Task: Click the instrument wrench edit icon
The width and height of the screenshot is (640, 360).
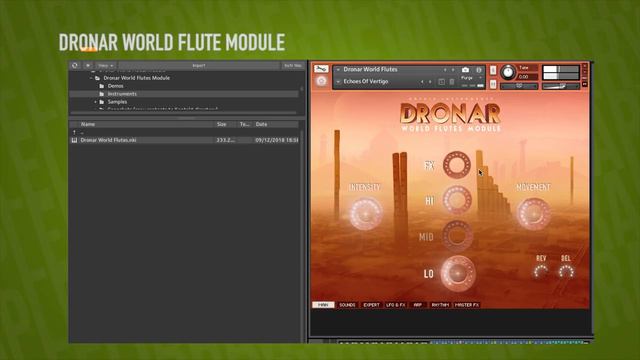Action: (321, 69)
